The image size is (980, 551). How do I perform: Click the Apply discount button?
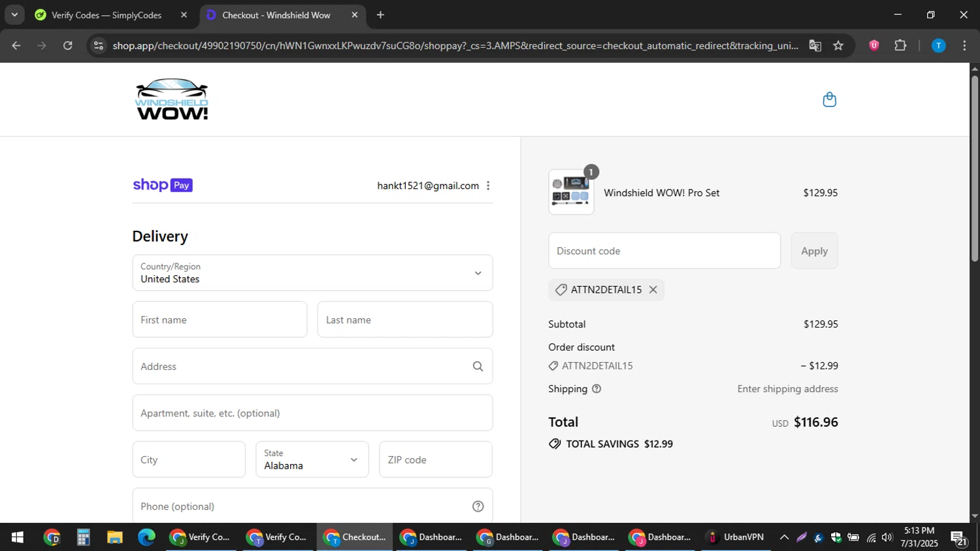(814, 250)
